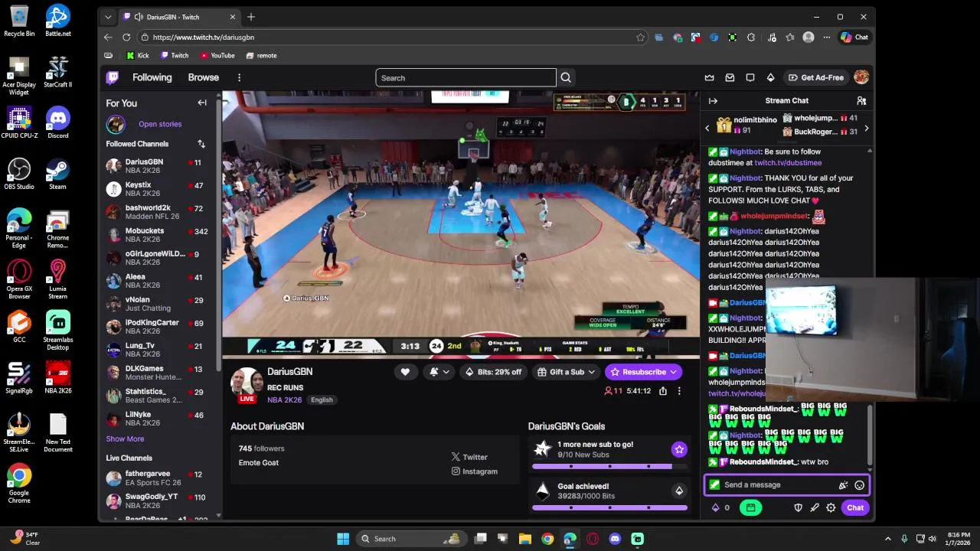Click the browser address bar URL

(x=204, y=37)
